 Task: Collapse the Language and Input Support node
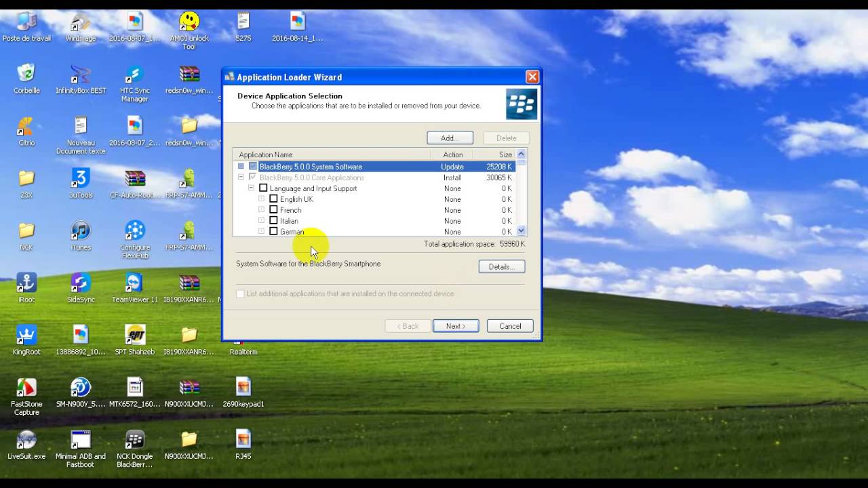(x=251, y=188)
